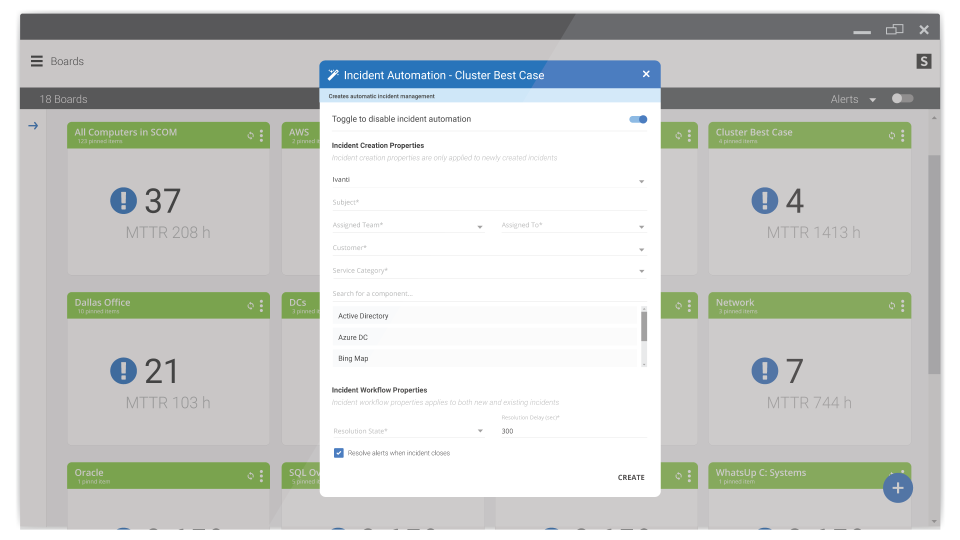The height and width of the screenshot is (540, 960).
Task: Click the Boards heading label
Action: pos(67,61)
